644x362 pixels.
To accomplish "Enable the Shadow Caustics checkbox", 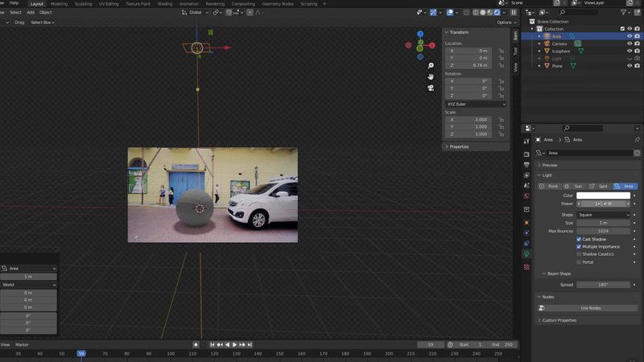I will (x=579, y=254).
